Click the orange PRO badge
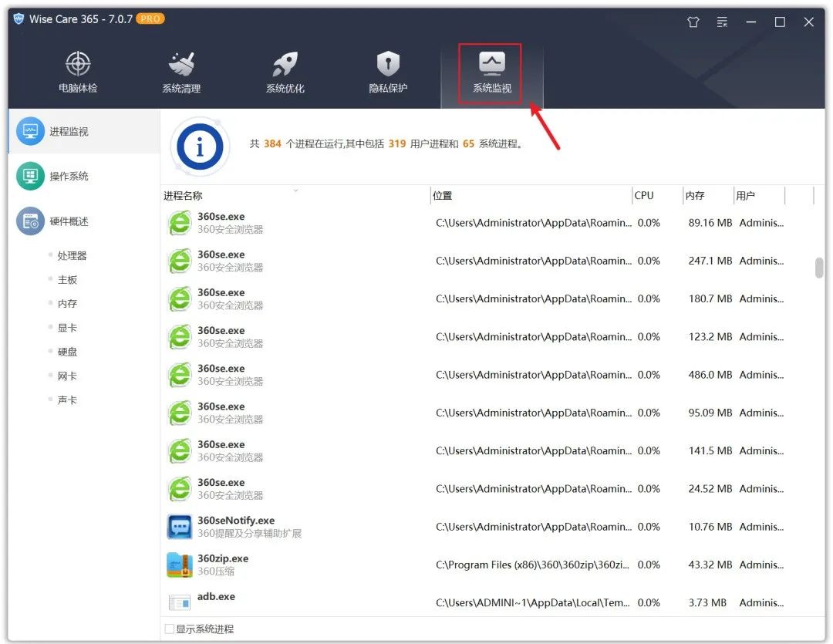Screen dimensions: 833x644 tap(150, 19)
